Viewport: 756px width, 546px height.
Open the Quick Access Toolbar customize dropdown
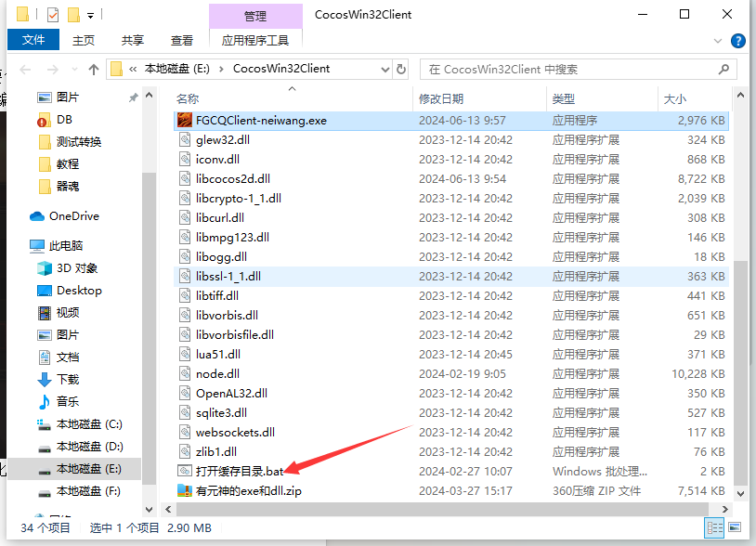90,15
